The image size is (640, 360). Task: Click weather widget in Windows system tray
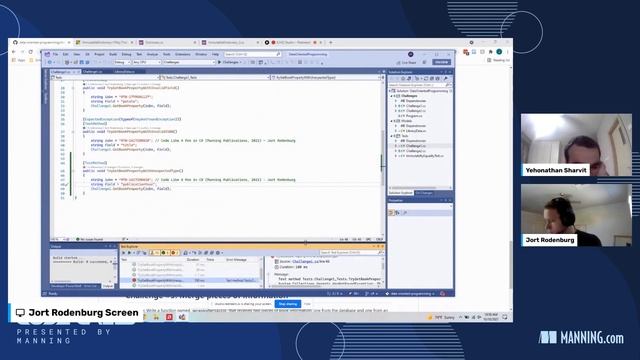point(441,317)
